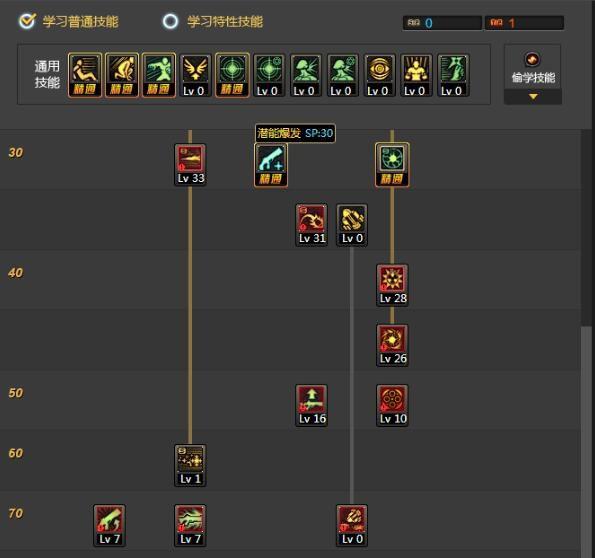
Task: Select the 学习特性技能 radio option
Action: 170,21
